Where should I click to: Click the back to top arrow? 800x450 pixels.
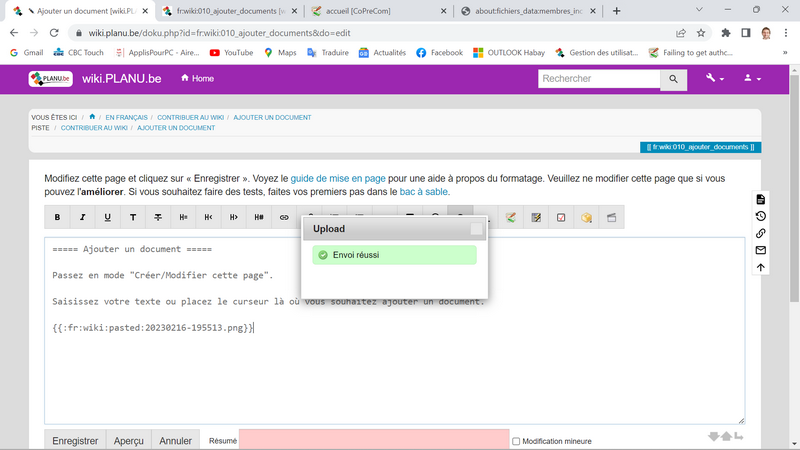tap(760, 267)
